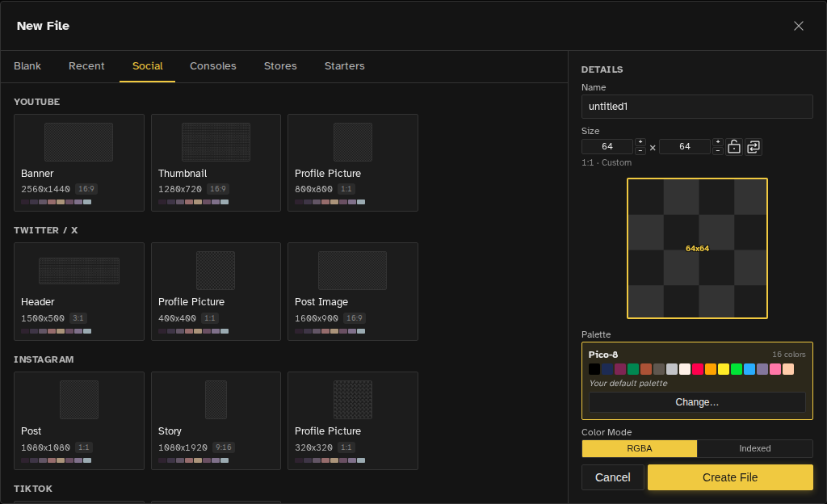This screenshot has height=504, width=827.
Task: Select Indexed color mode
Action: [x=755, y=448]
